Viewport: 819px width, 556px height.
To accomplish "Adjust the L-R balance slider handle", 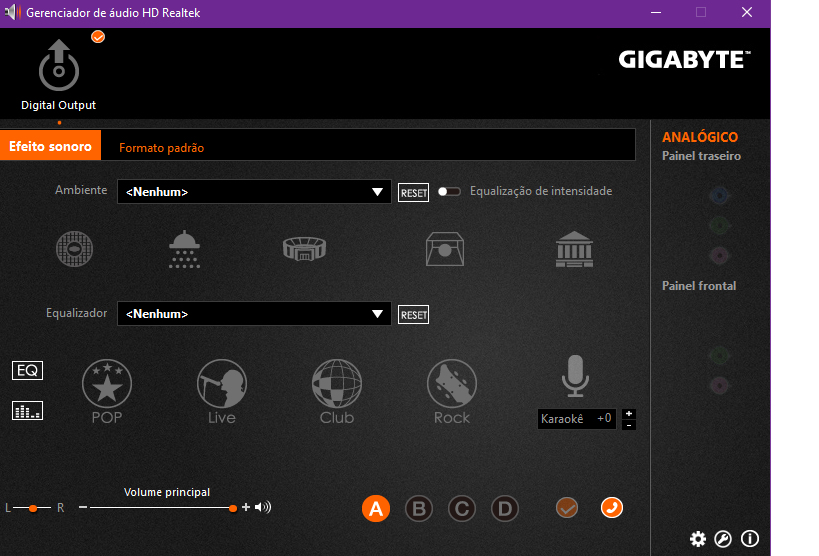I will [x=33, y=508].
